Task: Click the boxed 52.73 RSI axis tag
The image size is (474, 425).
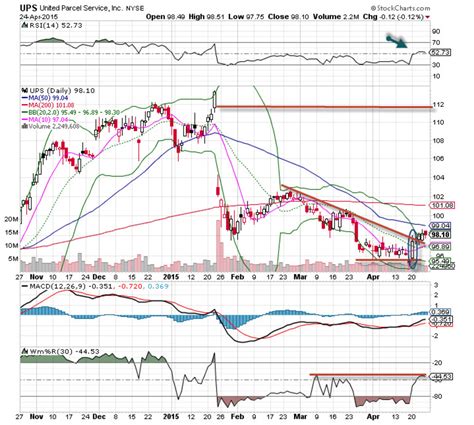Action: (x=441, y=52)
